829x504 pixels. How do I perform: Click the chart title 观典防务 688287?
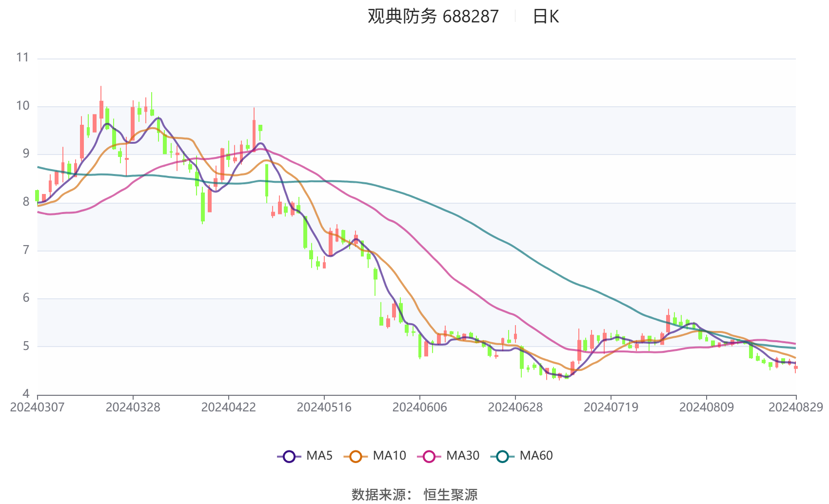tap(433, 17)
